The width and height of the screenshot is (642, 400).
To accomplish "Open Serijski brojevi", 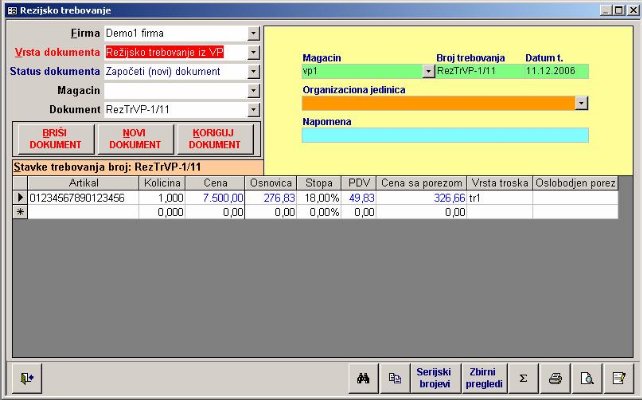I will (x=435, y=377).
